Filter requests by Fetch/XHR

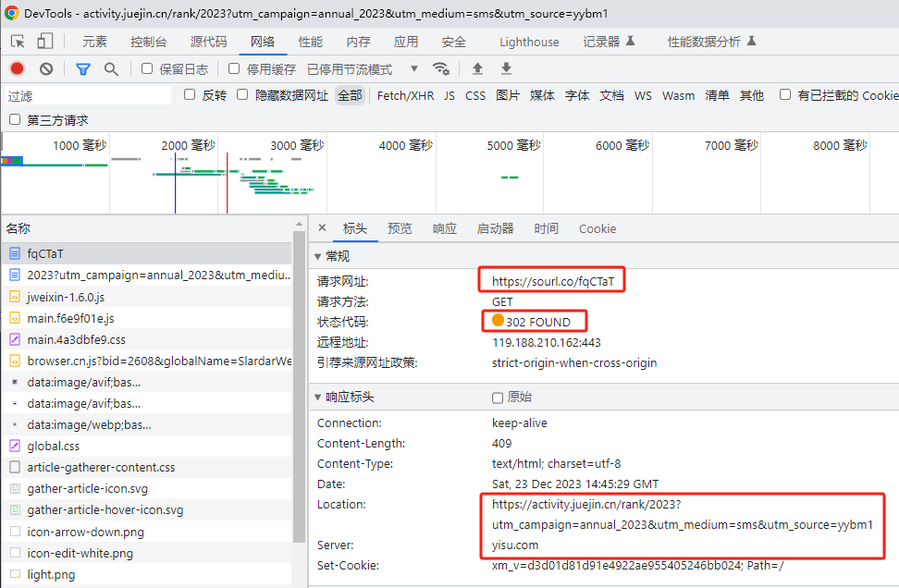tap(405, 96)
